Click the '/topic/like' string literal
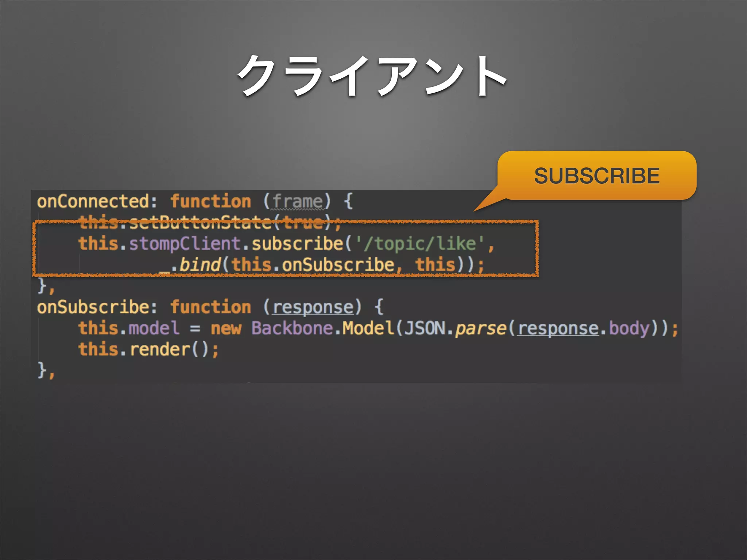 click(x=420, y=244)
